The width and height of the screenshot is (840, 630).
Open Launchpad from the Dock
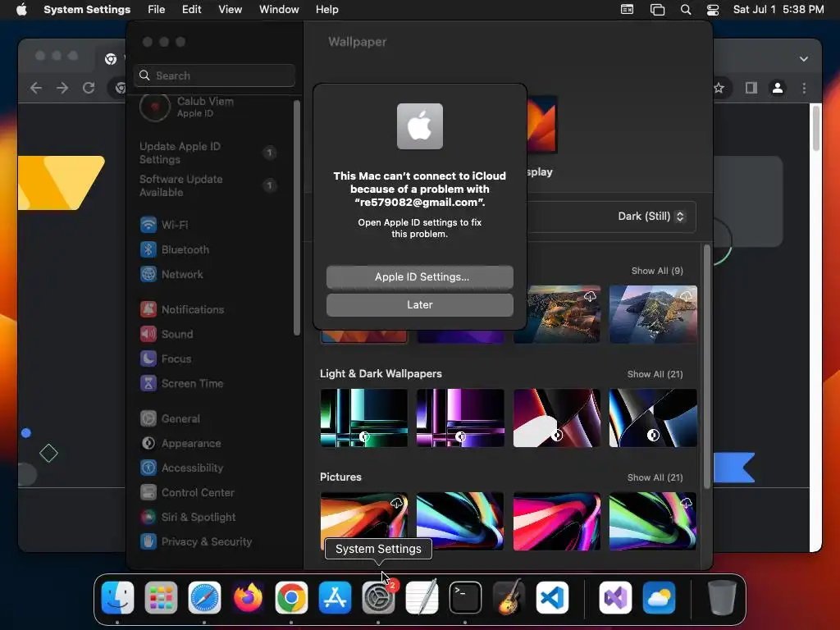tap(161, 597)
